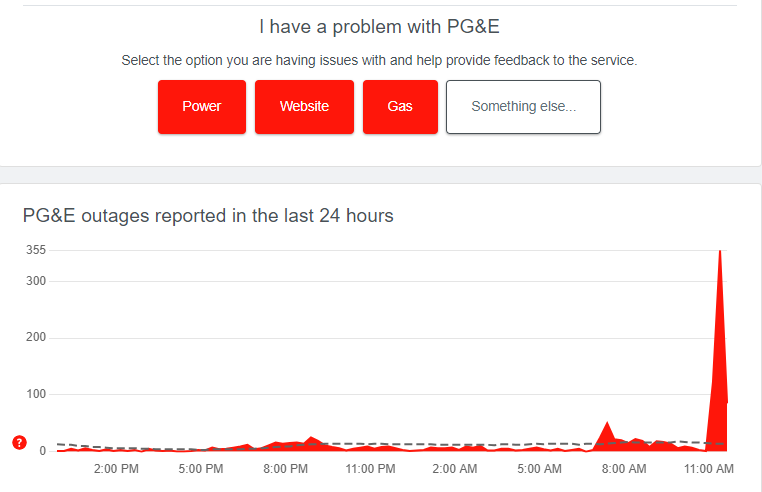Click the 355 y-axis value
This screenshot has height=492, width=762.
click(36, 250)
